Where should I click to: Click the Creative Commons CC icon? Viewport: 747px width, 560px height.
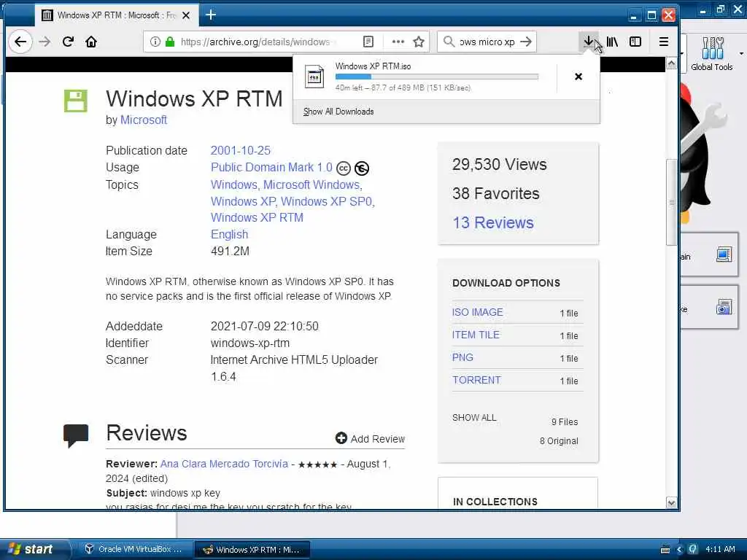(344, 168)
